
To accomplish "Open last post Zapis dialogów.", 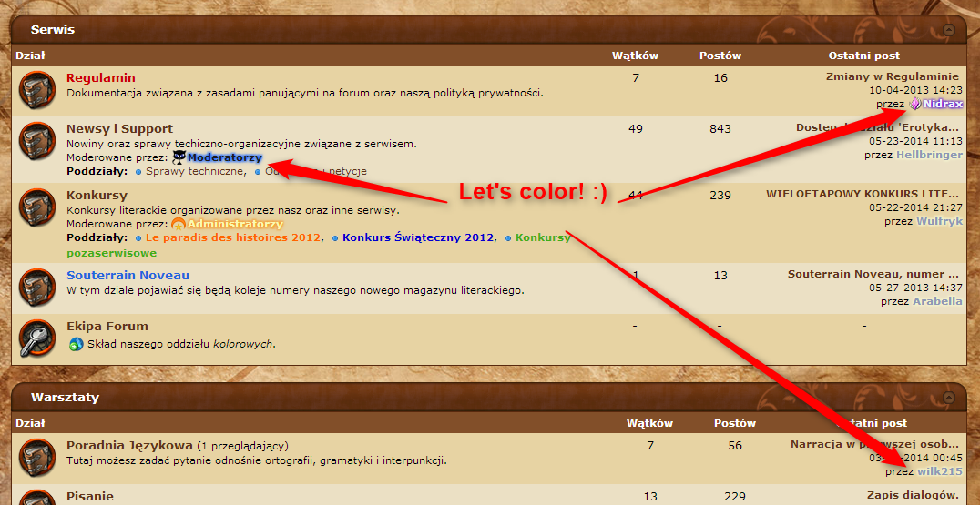I will point(914,496).
